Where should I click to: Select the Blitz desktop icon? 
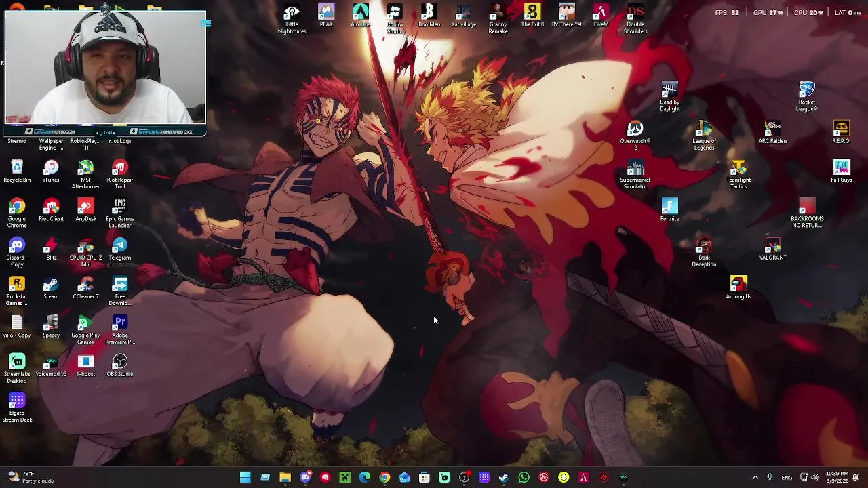51,249
